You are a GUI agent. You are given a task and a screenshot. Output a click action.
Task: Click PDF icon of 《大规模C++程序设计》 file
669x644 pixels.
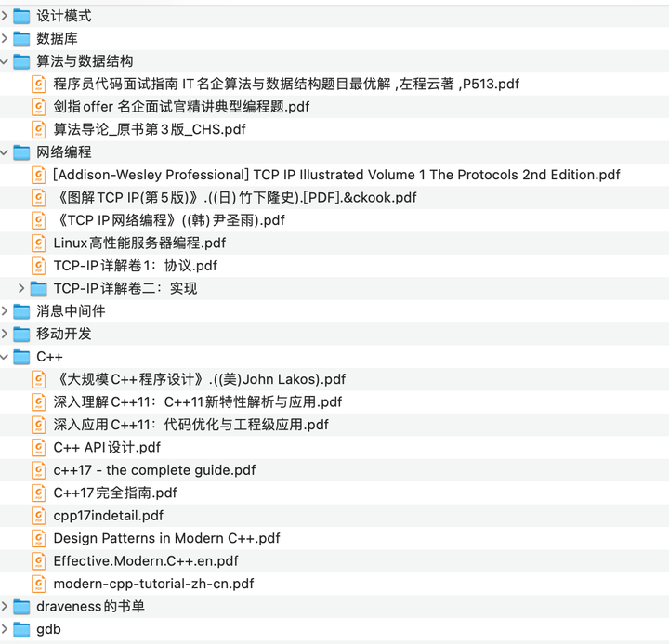[x=38, y=379]
